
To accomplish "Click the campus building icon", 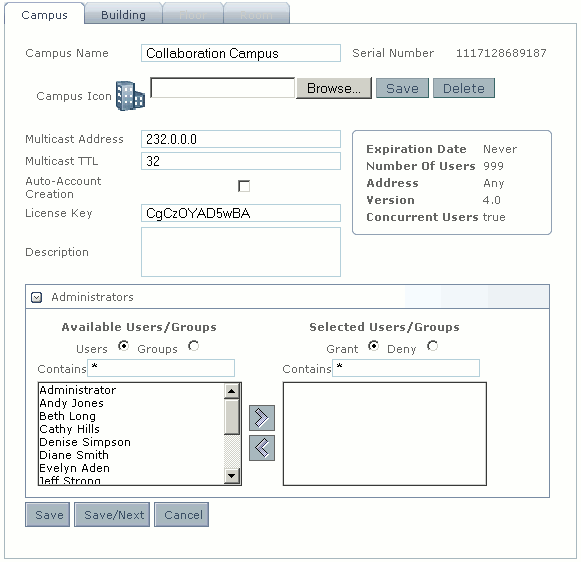I will (x=130, y=96).
